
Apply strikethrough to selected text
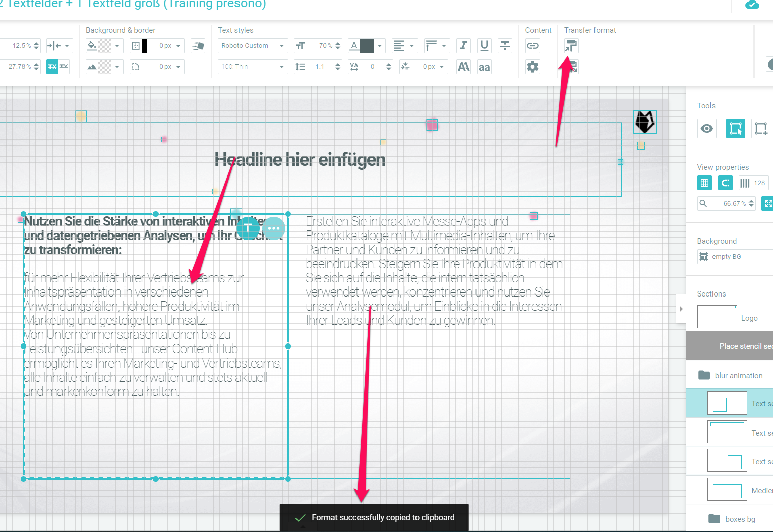504,46
